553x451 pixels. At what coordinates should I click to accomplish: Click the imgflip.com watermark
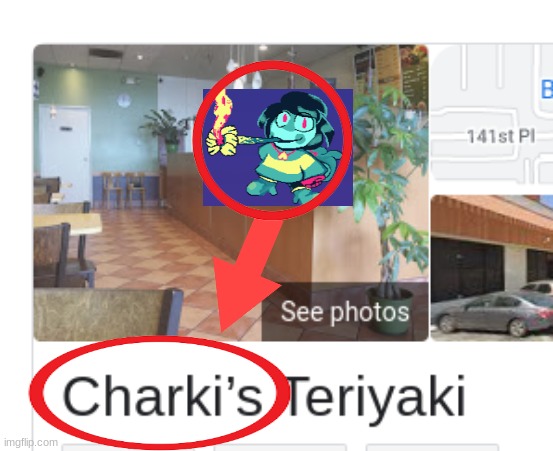point(30,442)
